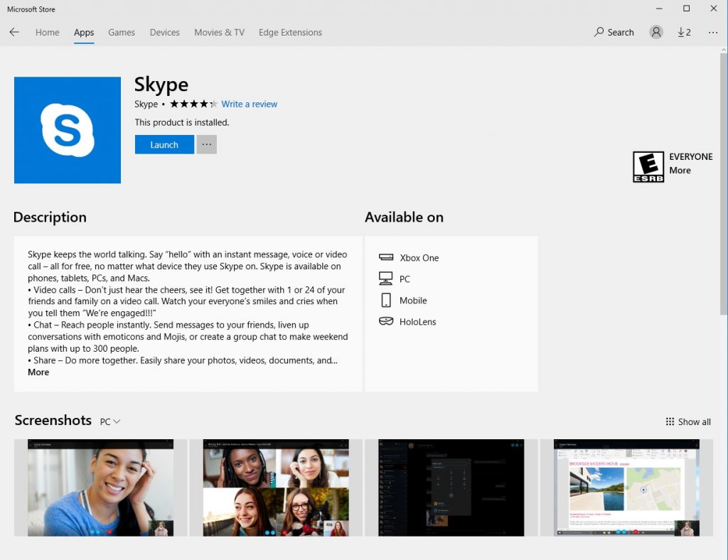
Task: Click More under the EVERYONE rating
Action: point(680,171)
